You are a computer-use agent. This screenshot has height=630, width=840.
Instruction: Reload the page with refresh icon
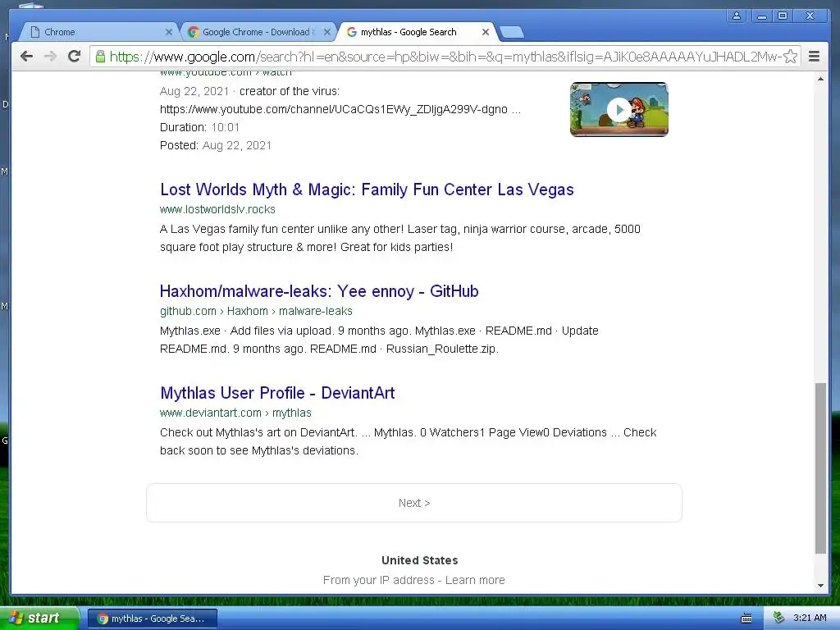pyautogui.click(x=74, y=57)
